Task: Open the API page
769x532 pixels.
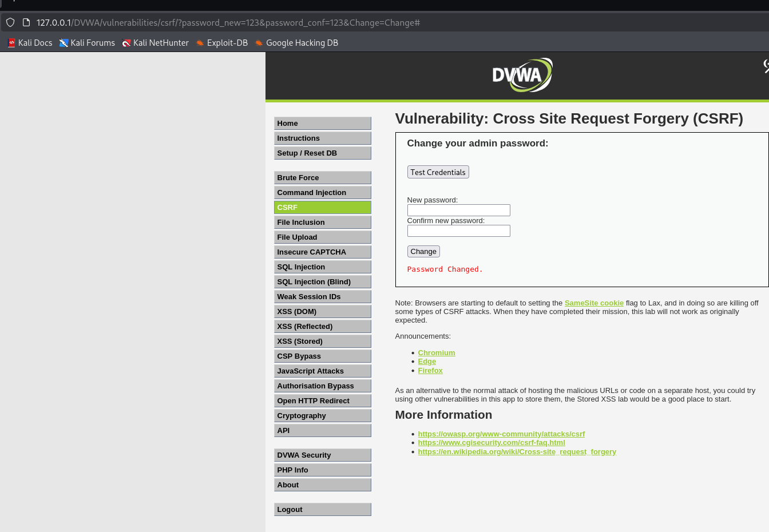Action: [323, 431]
